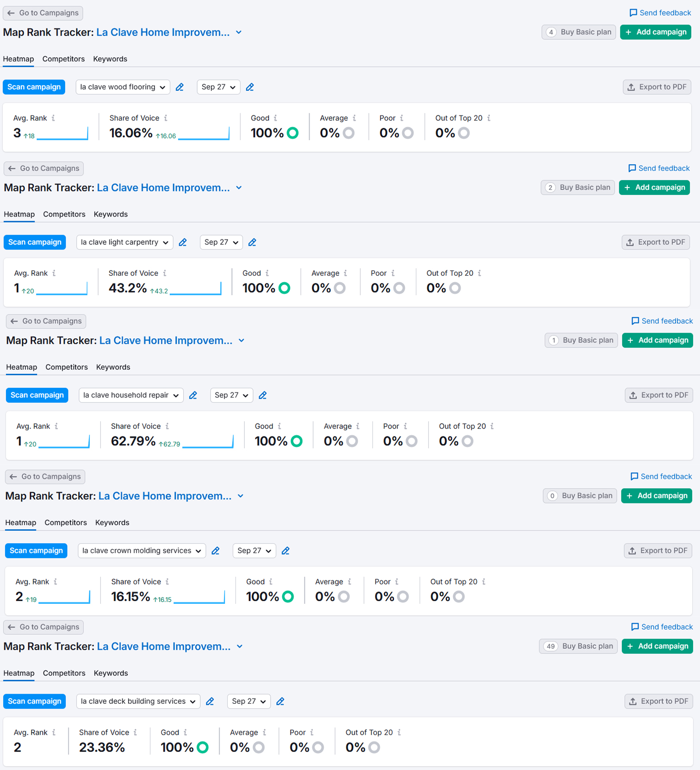The width and height of the screenshot is (700, 770).
Task: Click Out of Top 20 info icon in crown molding panel
Action: coord(484,582)
